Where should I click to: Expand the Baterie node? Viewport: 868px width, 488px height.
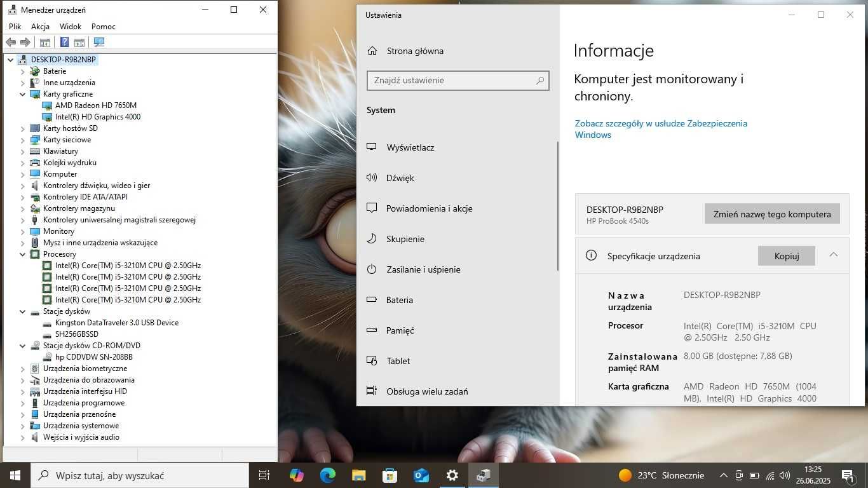click(x=23, y=71)
